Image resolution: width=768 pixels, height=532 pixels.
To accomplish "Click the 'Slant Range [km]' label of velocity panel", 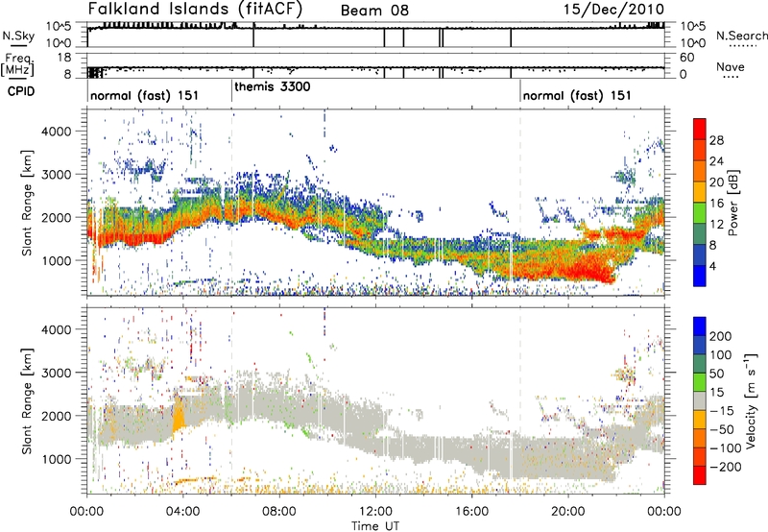I will click(27, 400).
